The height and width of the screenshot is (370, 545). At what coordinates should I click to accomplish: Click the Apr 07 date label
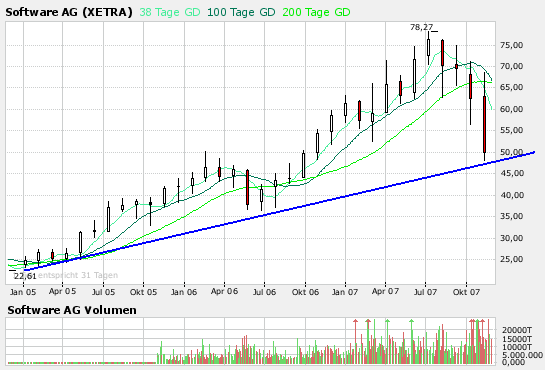coord(385,291)
